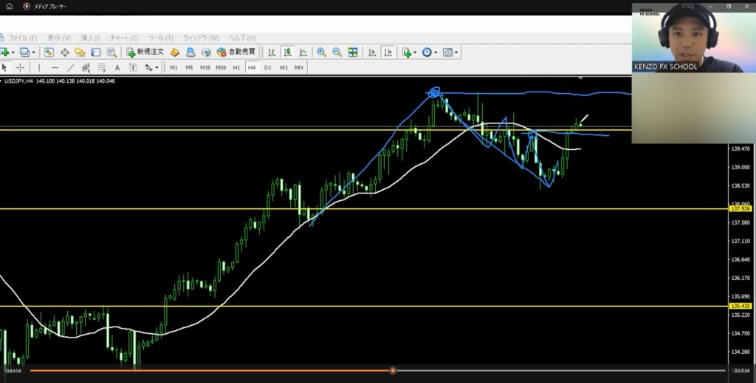Switch chart to M15 timeframe
The width and height of the screenshot is (756, 383).
tap(205, 68)
